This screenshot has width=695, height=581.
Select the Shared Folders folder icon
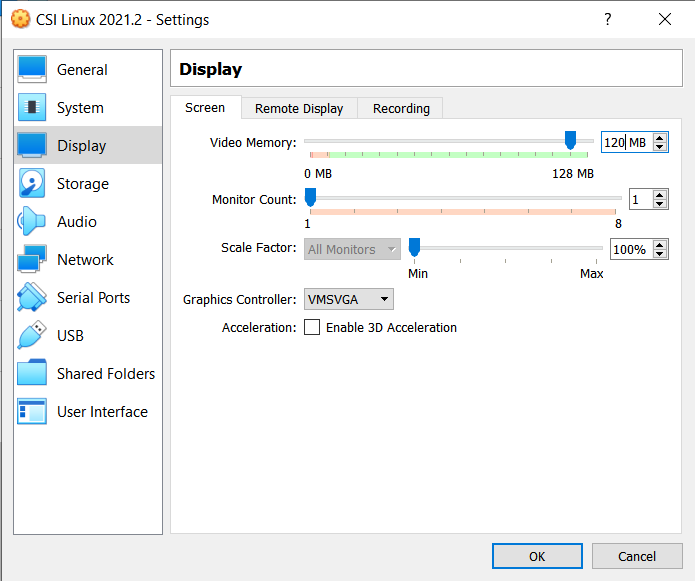point(32,373)
